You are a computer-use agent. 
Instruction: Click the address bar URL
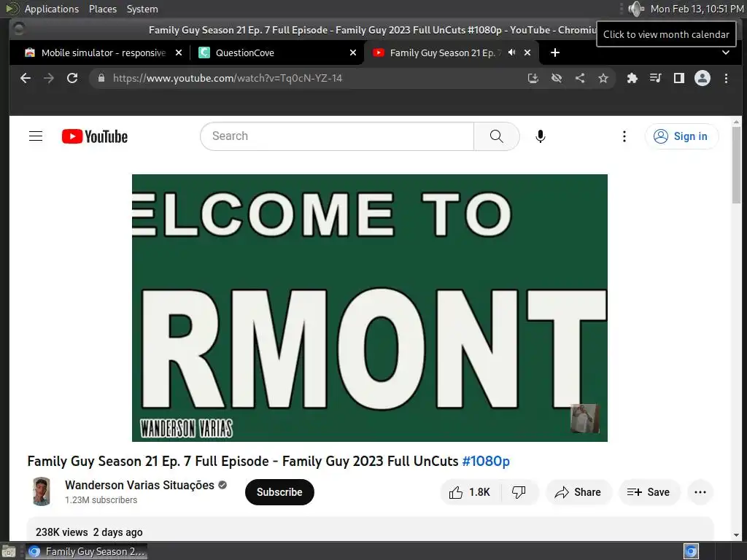point(228,78)
